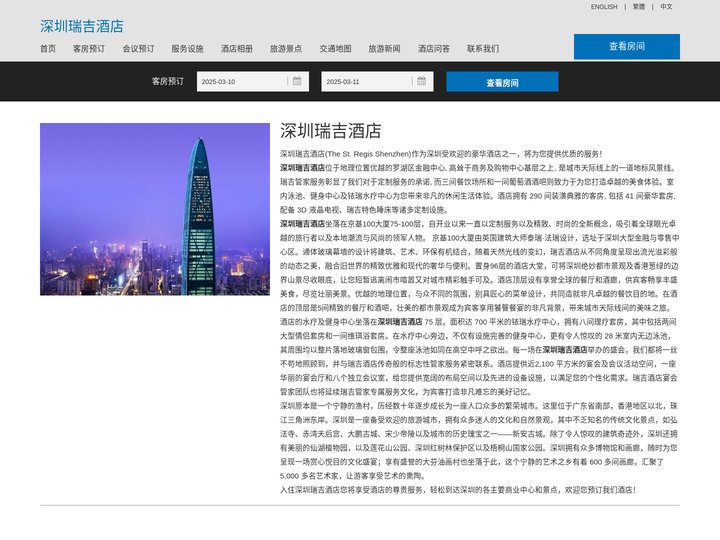
Task: Open 客房预订 menu item
Action: (89, 49)
